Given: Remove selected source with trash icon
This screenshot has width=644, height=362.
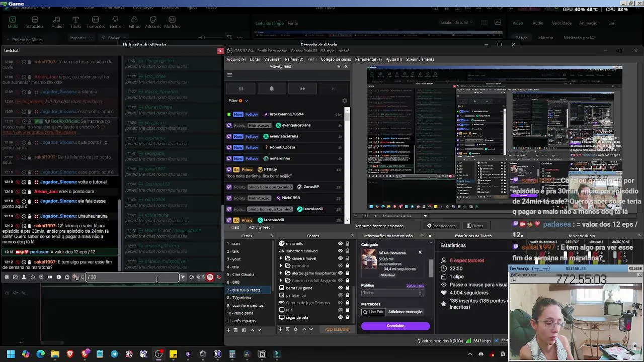Looking at the screenshot, I should [288, 329].
